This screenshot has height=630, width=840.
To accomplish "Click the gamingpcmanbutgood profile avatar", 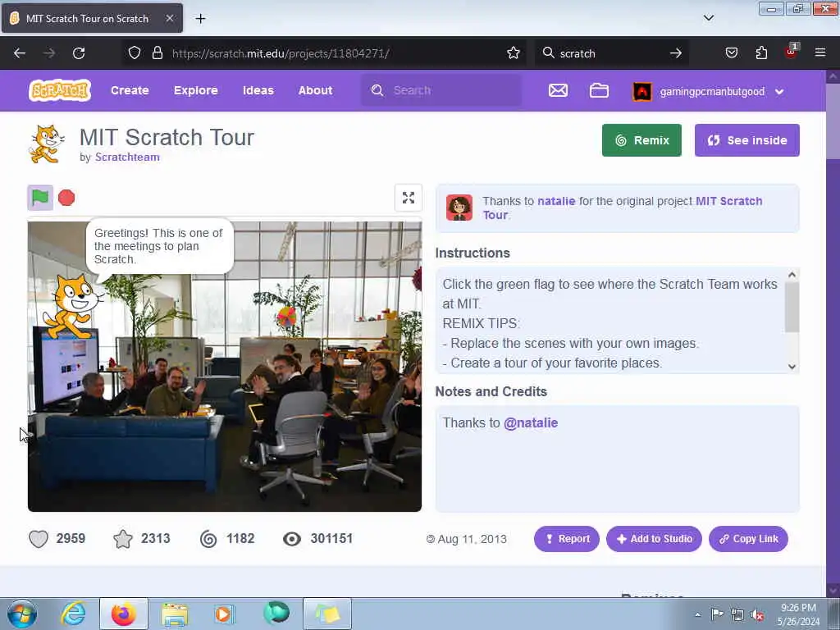I will (x=642, y=92).
